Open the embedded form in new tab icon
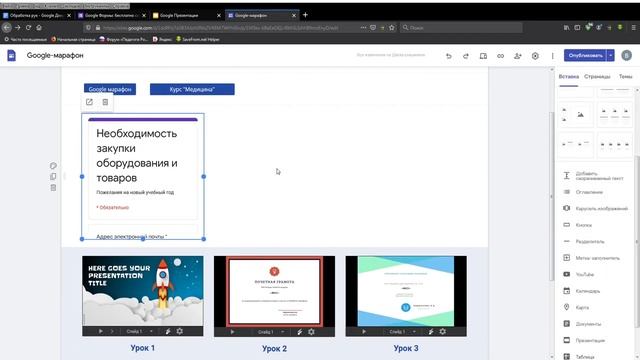640x360 pixels. coord(89,102)
